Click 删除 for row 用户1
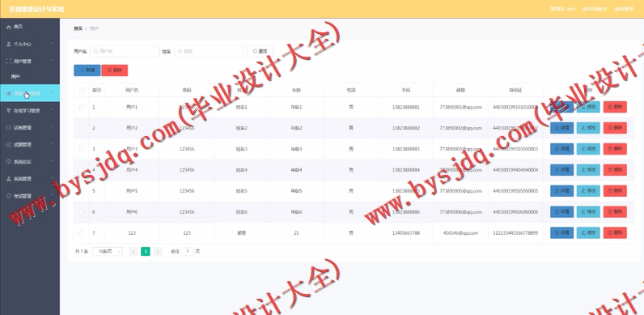 (615, 107)
